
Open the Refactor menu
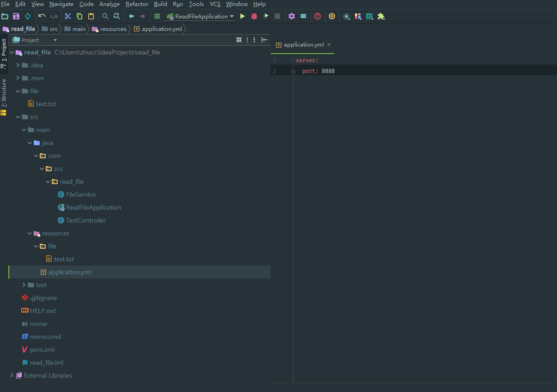point(137,4)
